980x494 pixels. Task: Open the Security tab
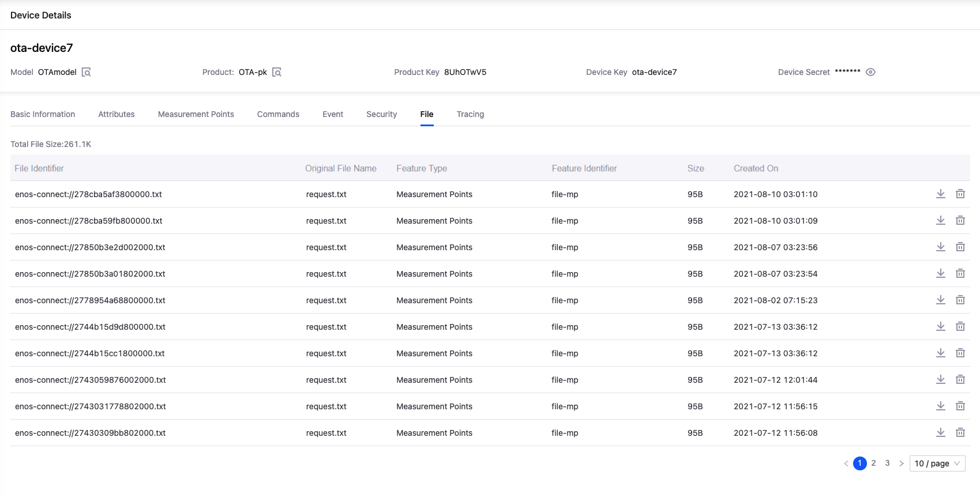point(382,114)
